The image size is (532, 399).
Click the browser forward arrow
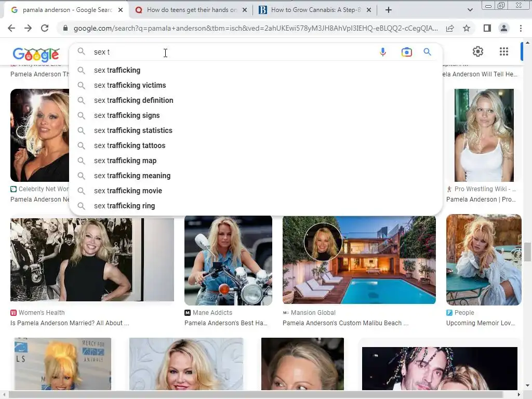tap(28, 28)
